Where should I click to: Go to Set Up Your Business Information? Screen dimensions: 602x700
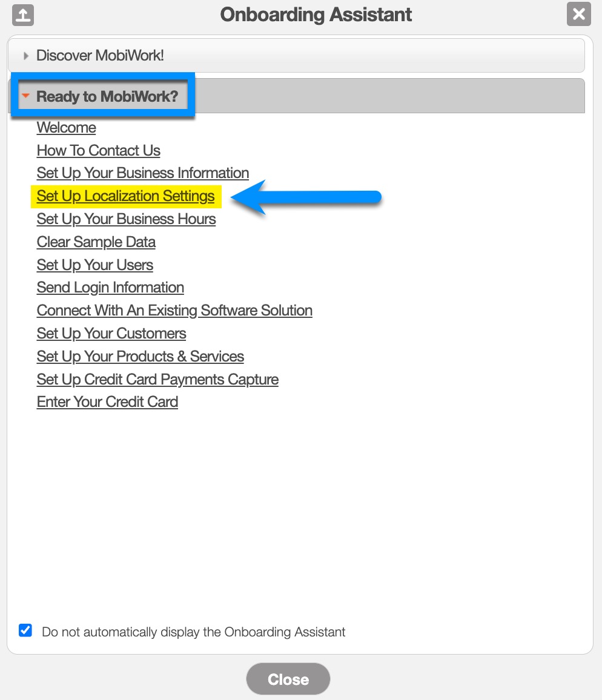[142, 173]
